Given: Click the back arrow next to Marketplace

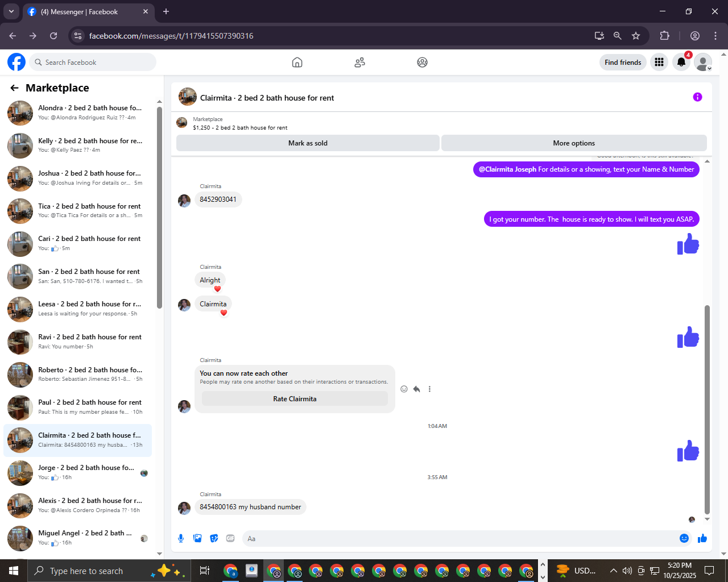Looking at the screenshot, I should [x=15, y=88].
